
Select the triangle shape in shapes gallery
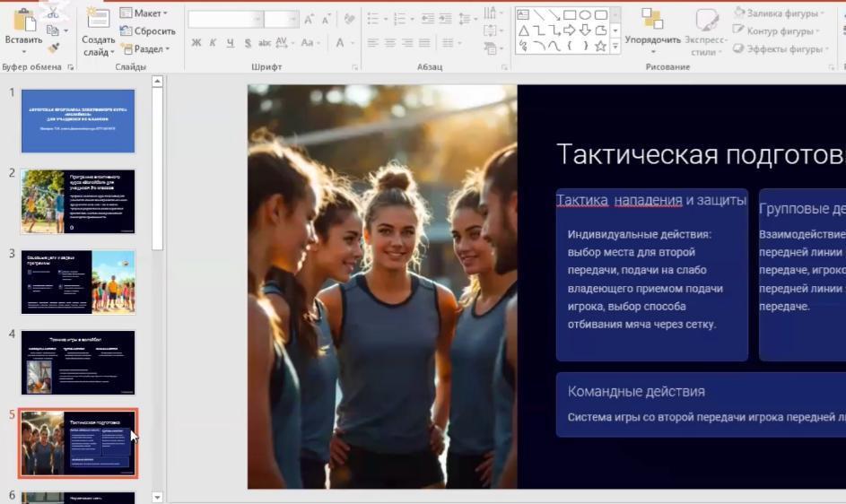(x=523, y=31)
